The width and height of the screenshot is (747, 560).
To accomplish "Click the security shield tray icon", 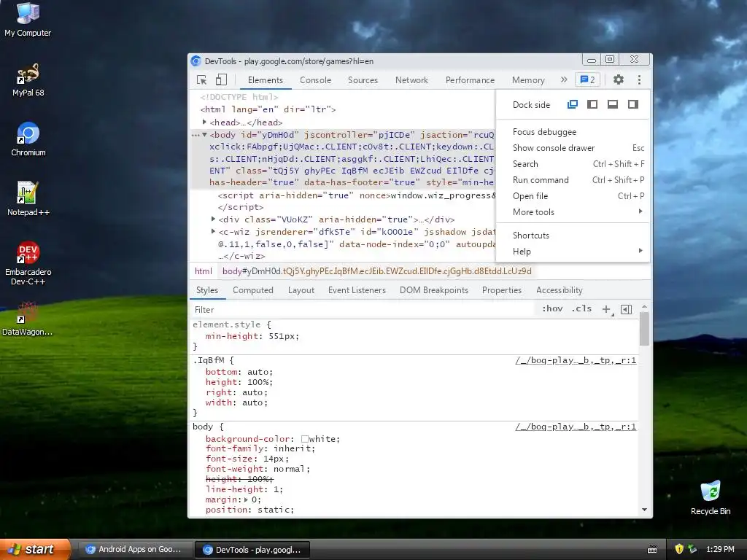I will (x=679, y=549).
